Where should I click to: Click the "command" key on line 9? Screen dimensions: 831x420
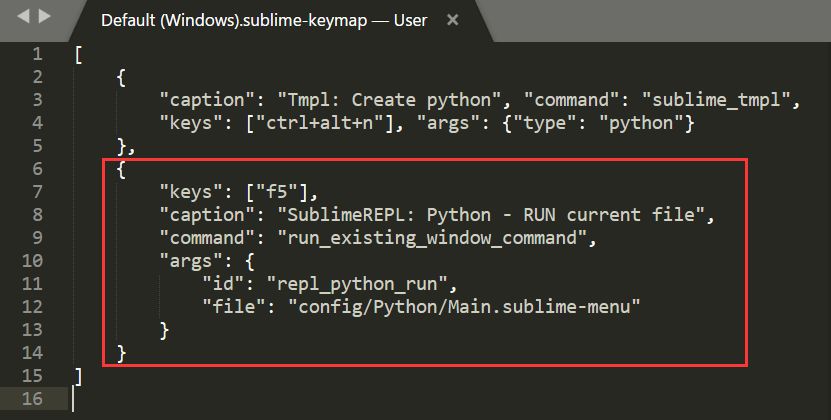(x=208, y=238)
